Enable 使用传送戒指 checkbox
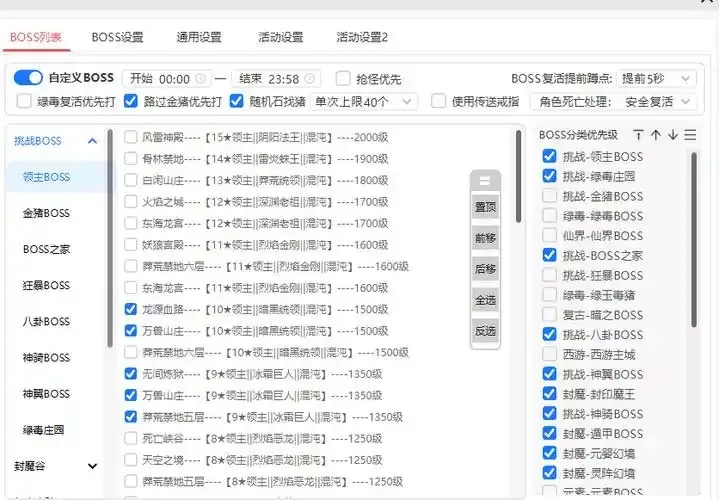 click(438, 101)
